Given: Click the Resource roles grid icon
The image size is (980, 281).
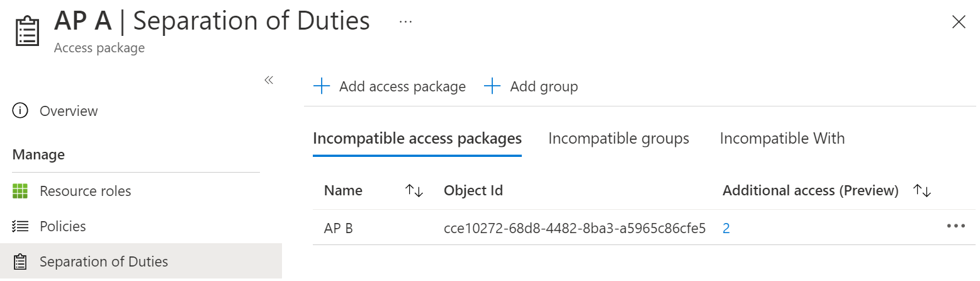Looking at the screenshot, I should pos(20,191).
